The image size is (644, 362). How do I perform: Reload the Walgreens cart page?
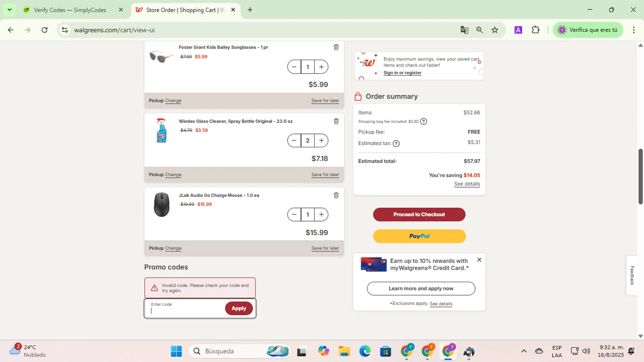click(x=45, y=30)
